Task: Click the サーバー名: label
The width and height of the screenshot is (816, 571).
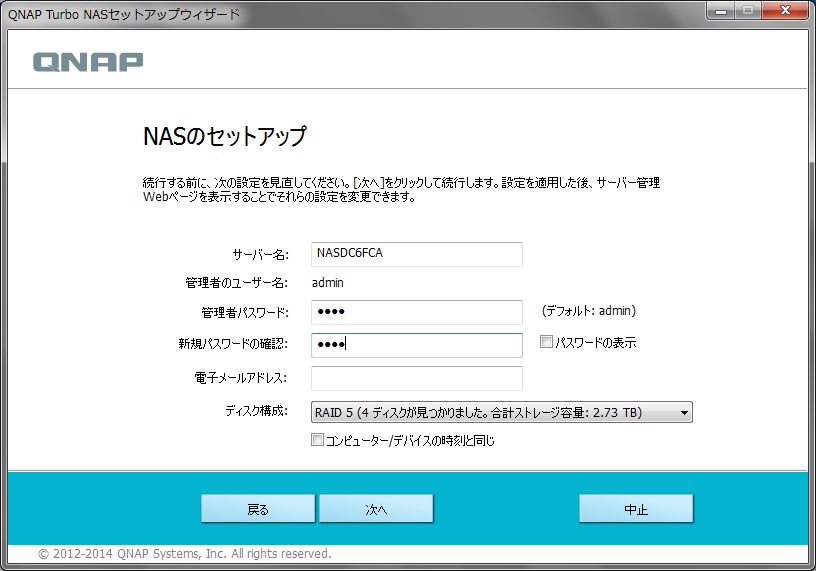Action: [260, 255]
